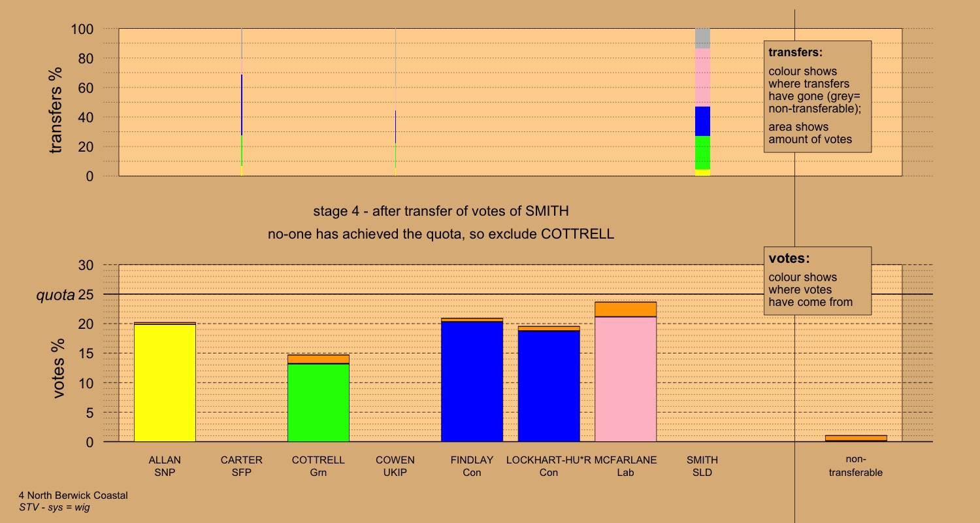This screenshot has height=523, width=980.
Task: Click orange transferred segment atop MCFARLANE bar
Action: pos(625,309)
